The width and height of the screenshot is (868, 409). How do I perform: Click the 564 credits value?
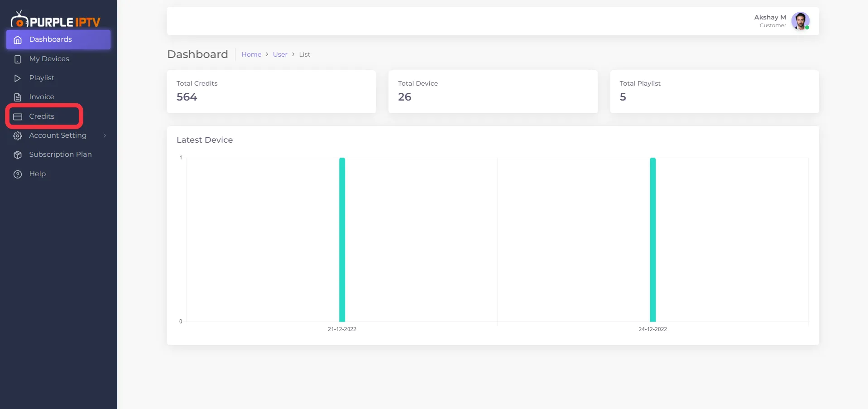(187, 97)
